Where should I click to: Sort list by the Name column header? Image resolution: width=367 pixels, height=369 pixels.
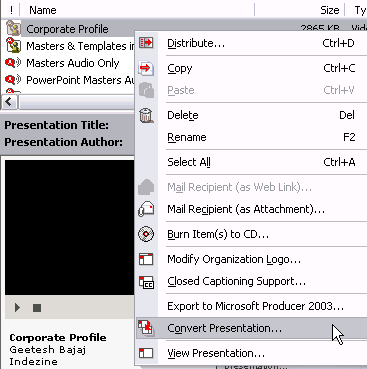click(137, 10)
